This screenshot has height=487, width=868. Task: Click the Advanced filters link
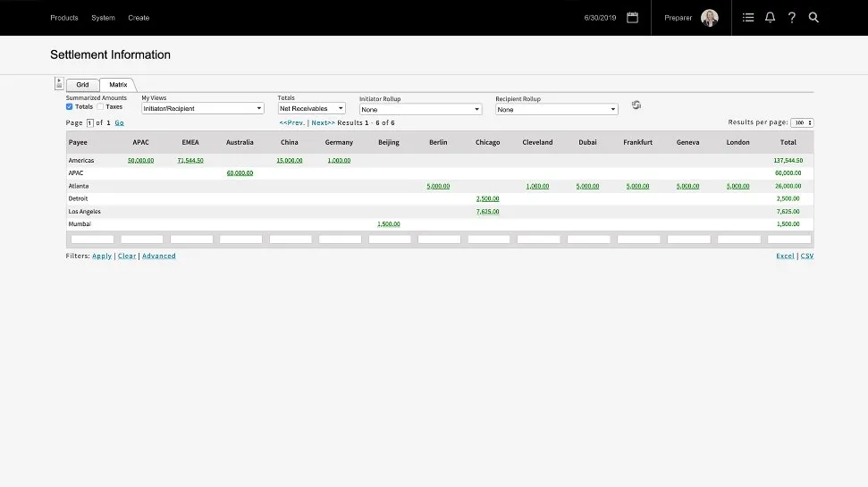(x=158, y=256)
